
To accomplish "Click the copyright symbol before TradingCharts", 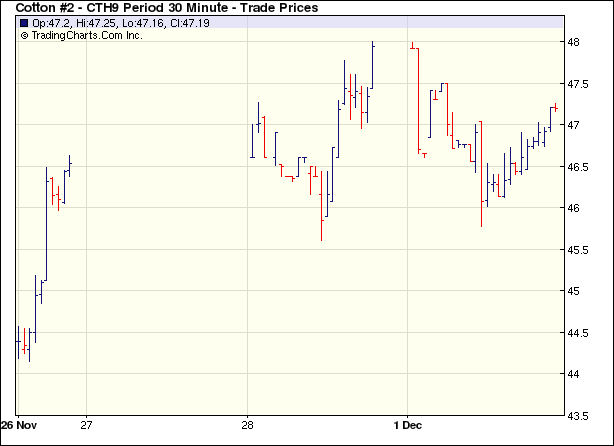I will (24, 35).
